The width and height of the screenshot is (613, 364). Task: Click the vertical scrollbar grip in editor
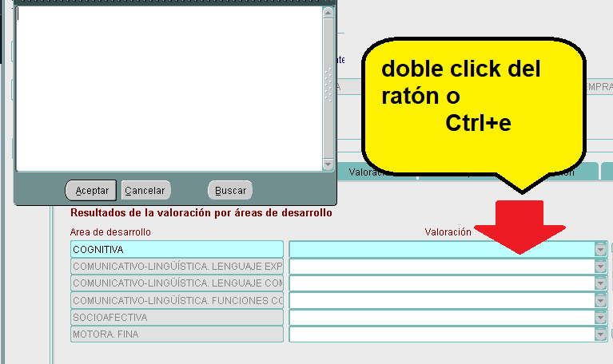[x=328, y=84]
